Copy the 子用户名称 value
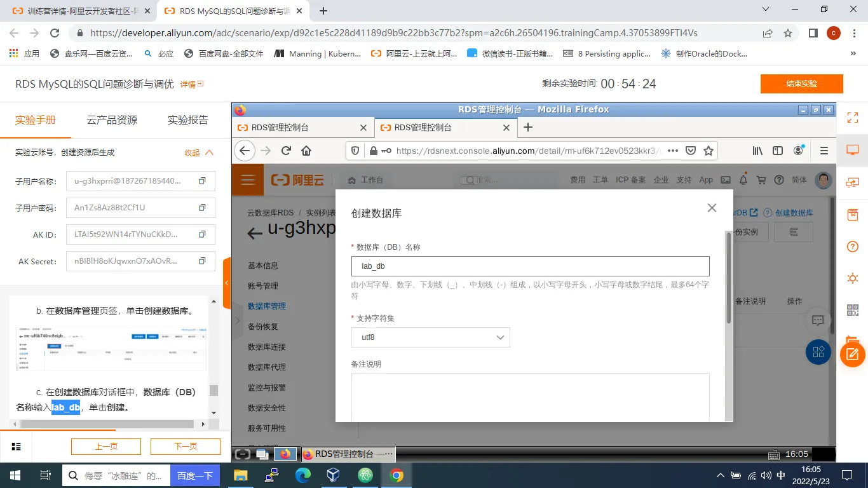 pyautogui.click(x=202, y=181)
